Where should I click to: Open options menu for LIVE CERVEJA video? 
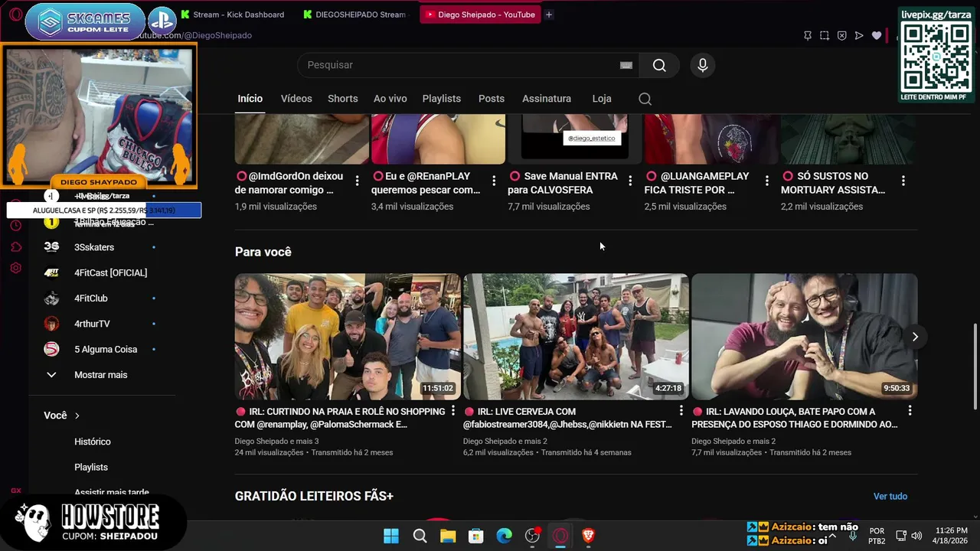(681, 411)
